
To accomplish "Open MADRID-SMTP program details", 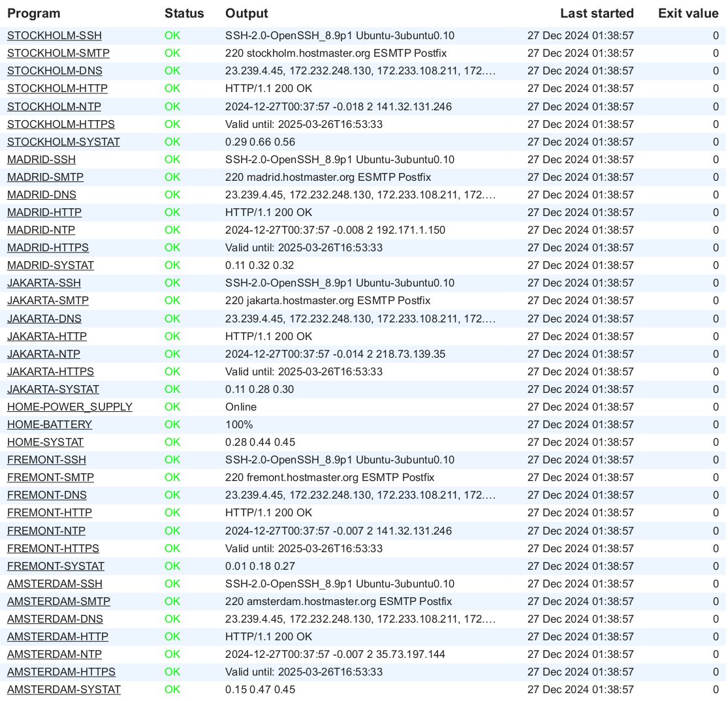I will pyautogui.click(x=45, y=177).
